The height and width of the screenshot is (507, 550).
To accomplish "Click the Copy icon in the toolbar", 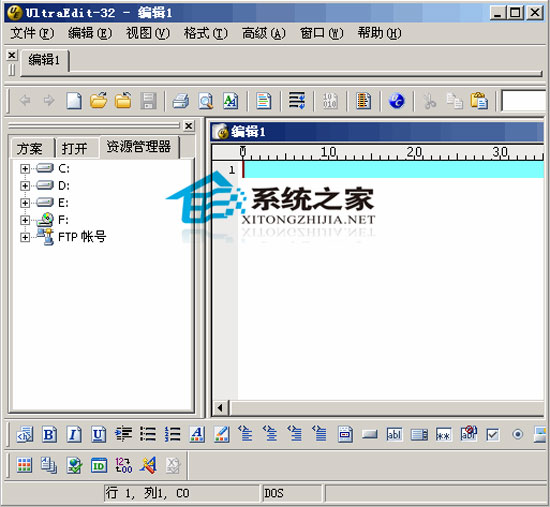I will (x=455, y=101).
